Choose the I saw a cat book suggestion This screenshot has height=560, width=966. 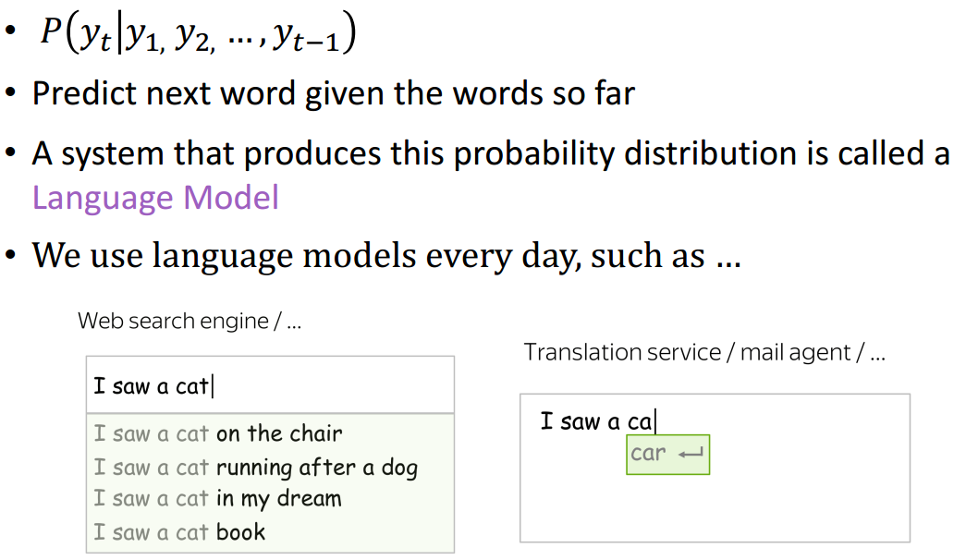click(x=180, y=532)
